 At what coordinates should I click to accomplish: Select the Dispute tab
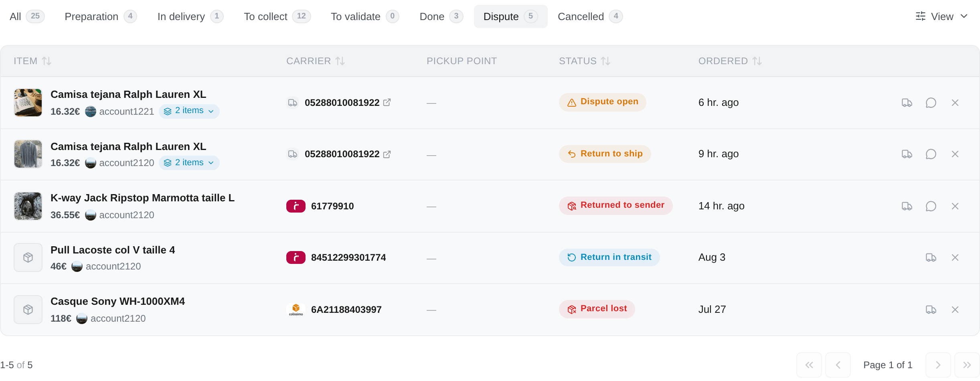[510, 16]
